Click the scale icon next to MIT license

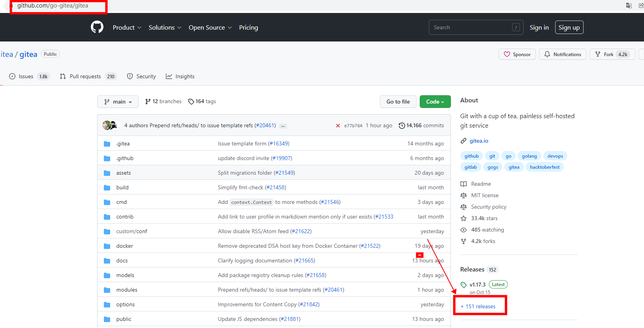[x=464, y=195]
